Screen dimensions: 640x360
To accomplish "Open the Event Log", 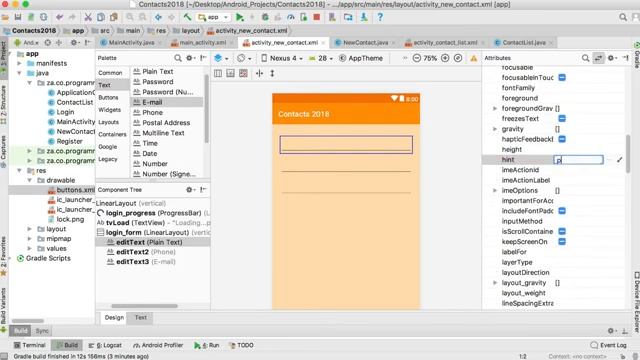I will point(608,345).
